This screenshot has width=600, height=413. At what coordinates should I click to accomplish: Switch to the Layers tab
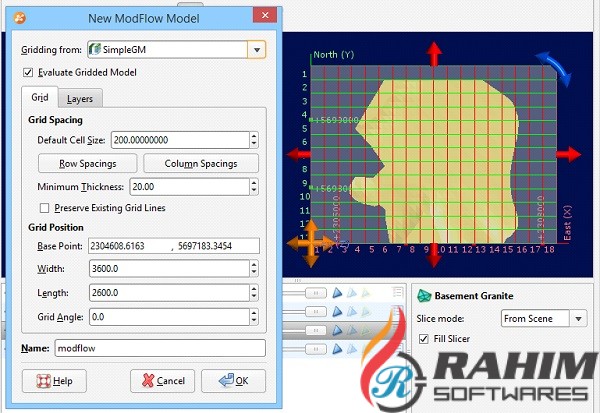click(80, 99)
